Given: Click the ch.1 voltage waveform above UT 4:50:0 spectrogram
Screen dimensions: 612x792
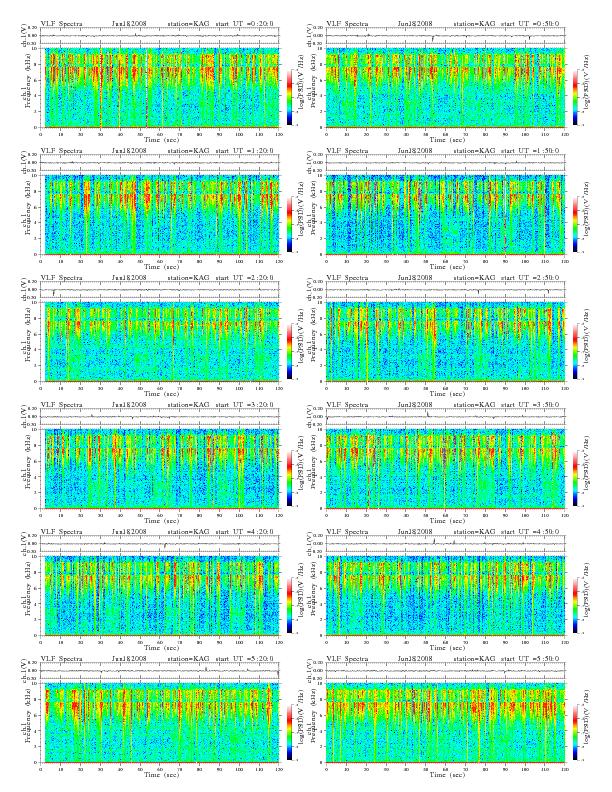Looking at the screenshot, I should 445,544.
